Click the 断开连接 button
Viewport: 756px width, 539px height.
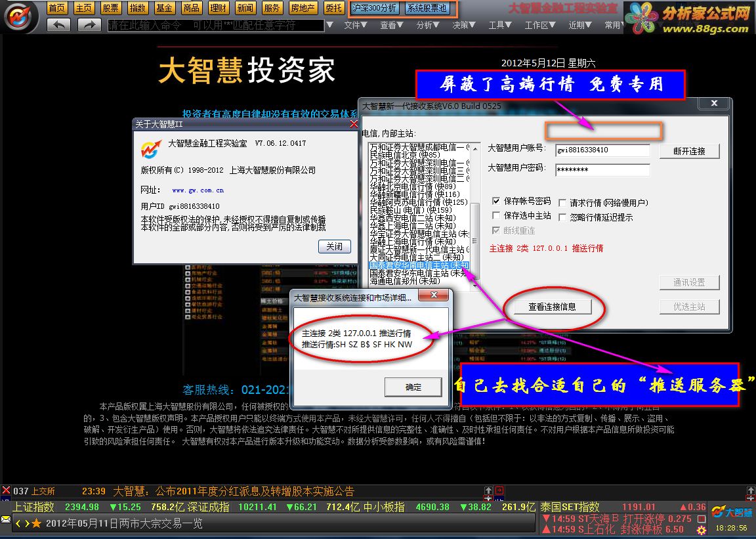tap(689, 151)
